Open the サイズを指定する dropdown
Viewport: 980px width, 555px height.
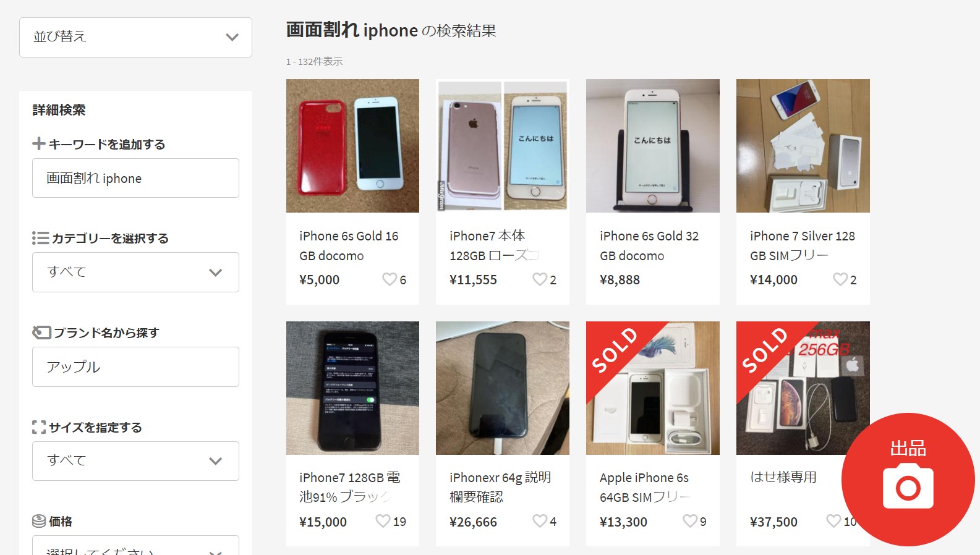135,461
